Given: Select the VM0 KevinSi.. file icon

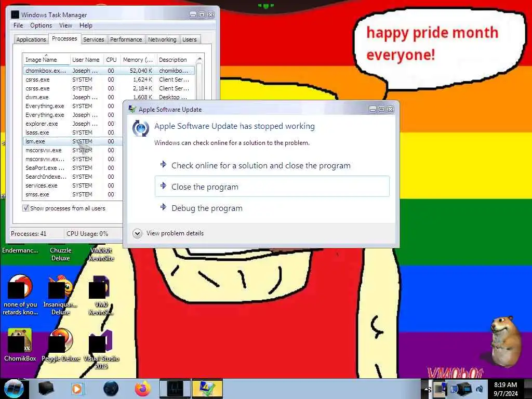Looking at the screenshot, I should 101,295.
